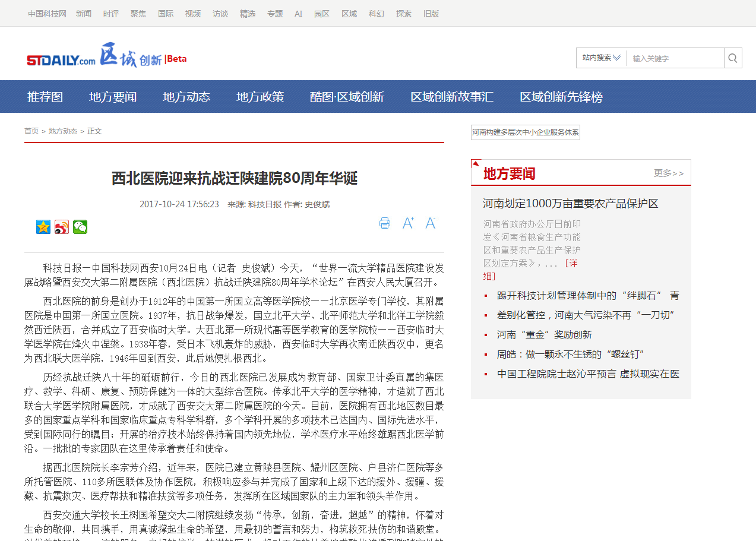Screen dimensions: 756x541
Task: Click 地方动态 in the breadcrumb
Action: (x=62, y=131)
